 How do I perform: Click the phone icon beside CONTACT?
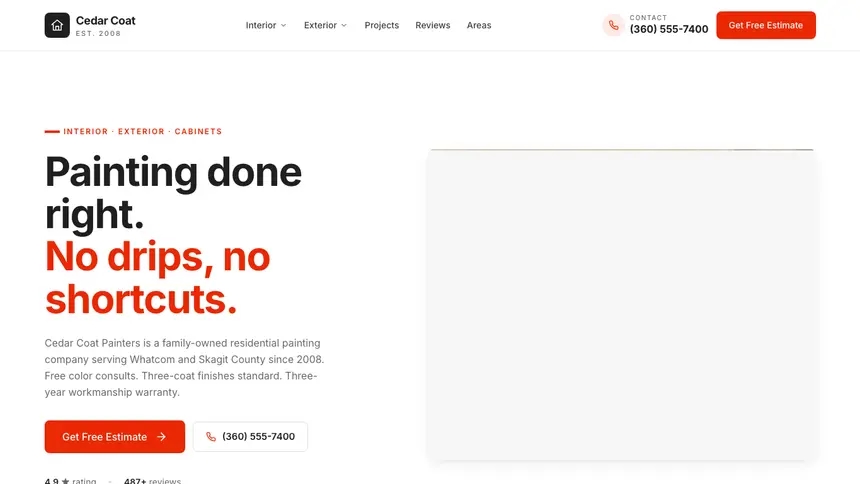tap(613, 25)
